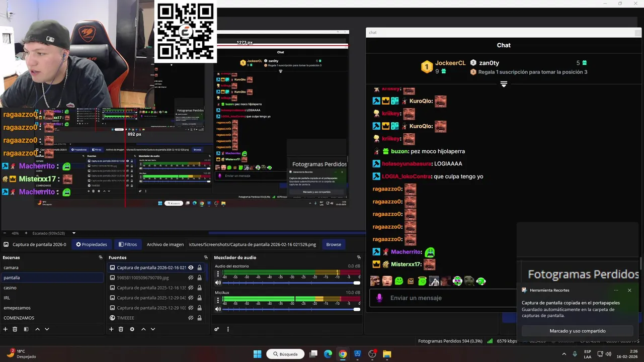Zoom out preview with minus icon
Screen dimensions: 644x362
5,233
